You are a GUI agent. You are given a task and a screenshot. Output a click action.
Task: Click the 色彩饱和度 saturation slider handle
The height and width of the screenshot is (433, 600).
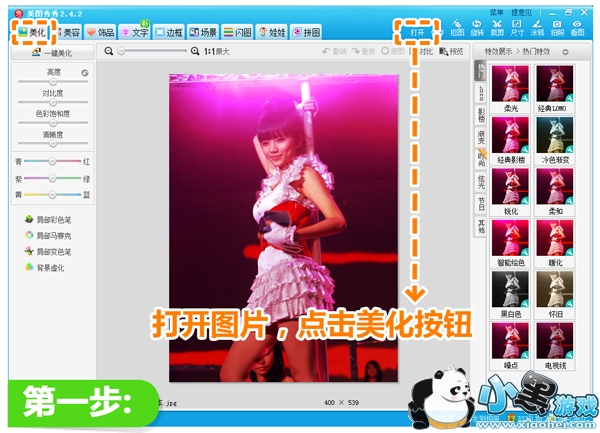(53, 123)
